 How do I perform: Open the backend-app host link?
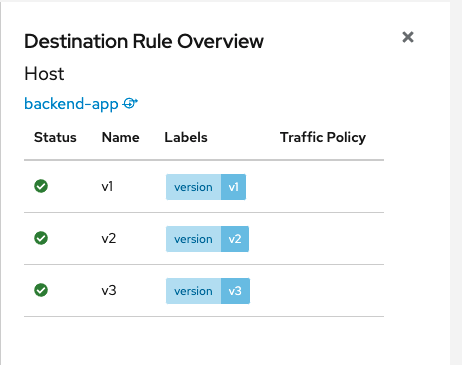pos(71,104)
